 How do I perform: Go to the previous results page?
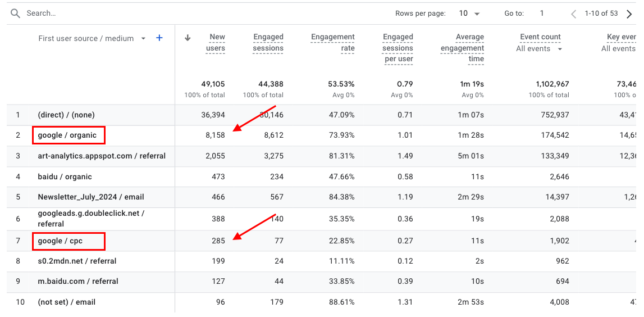point(573,13)
